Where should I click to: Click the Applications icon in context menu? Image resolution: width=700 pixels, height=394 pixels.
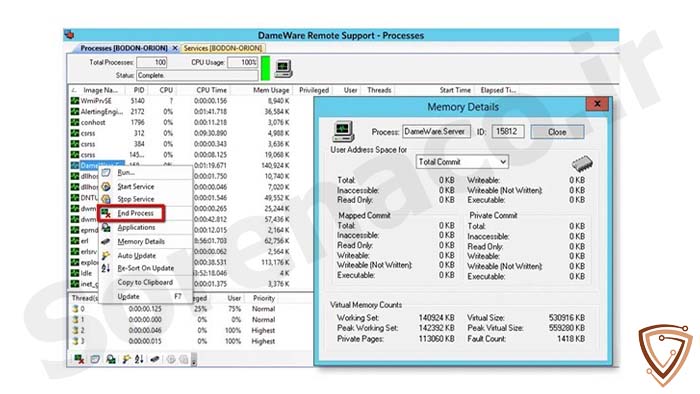point(106,228)
